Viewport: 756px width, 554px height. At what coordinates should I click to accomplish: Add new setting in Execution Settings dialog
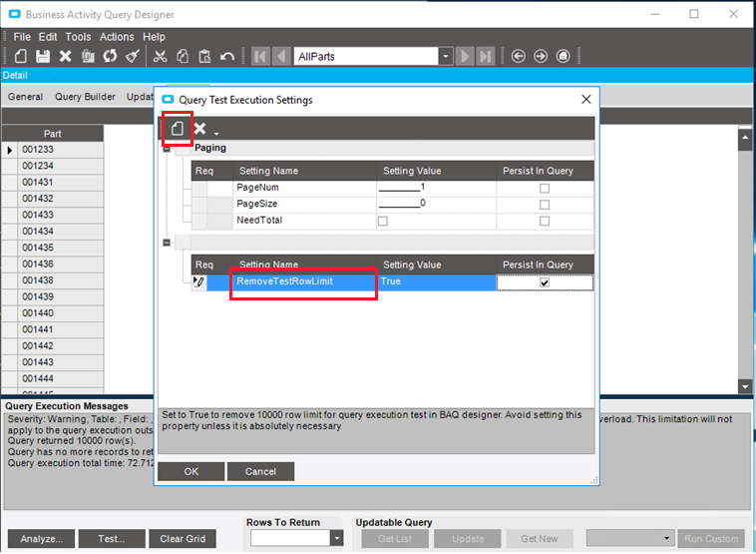(x=178, y=129)
